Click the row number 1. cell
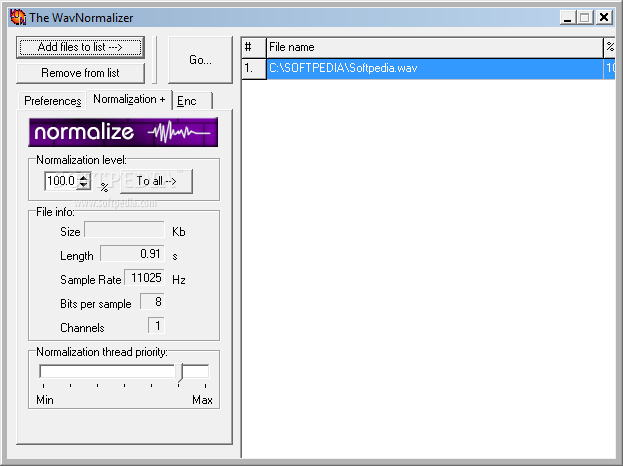Screen dimensions: 623x466 (254, 68)
